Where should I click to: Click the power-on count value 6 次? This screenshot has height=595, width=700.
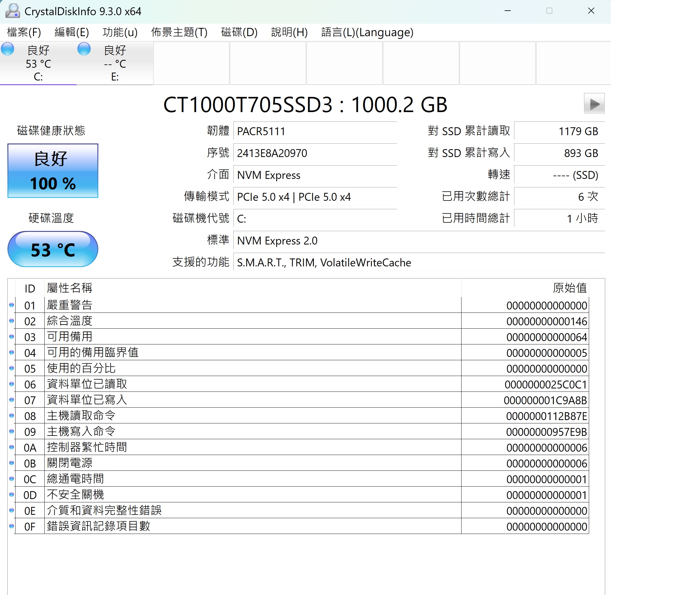click(x=559, y=197)
